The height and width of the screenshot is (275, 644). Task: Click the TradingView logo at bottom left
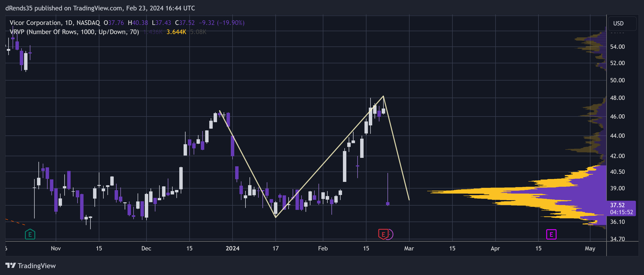(31, 265)
